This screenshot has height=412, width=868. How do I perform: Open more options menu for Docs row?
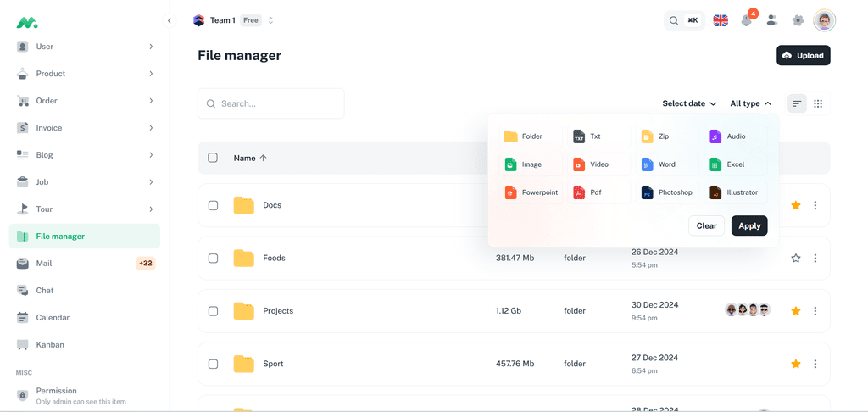(815, 205)
